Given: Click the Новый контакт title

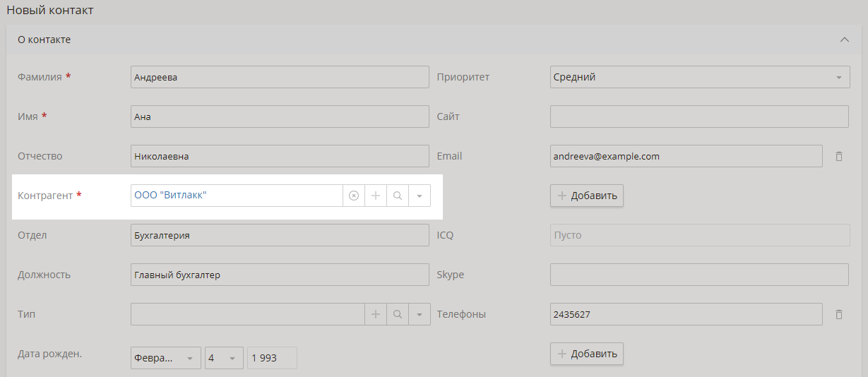Looking at the screenshot, I should [50, 11].
